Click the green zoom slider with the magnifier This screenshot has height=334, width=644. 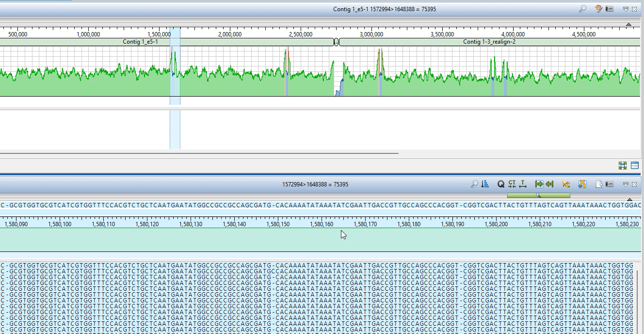538,195
